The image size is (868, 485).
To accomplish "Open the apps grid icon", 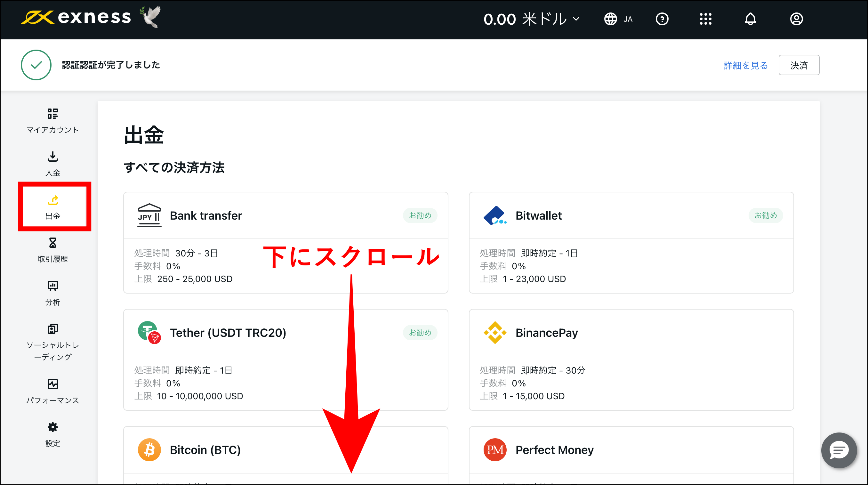I will (706, 19).
